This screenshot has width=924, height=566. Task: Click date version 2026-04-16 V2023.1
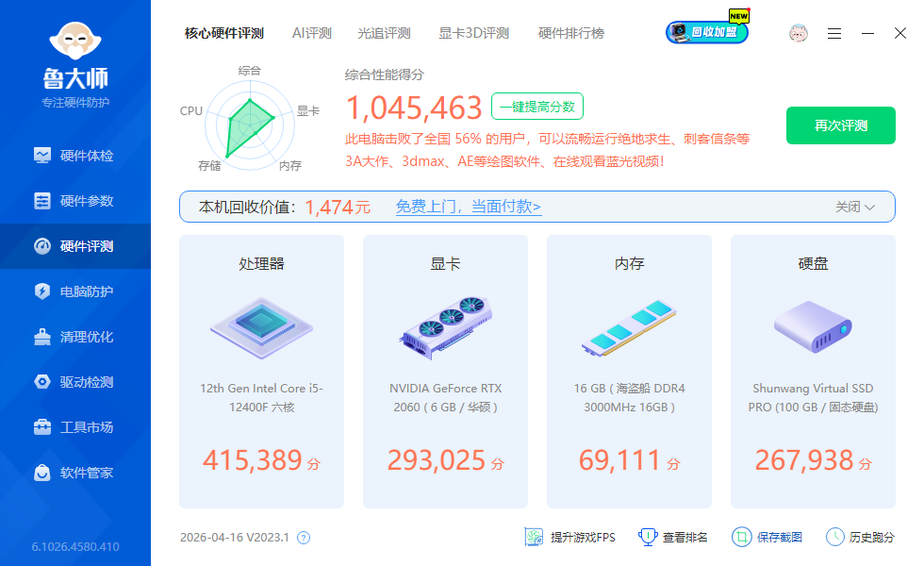coord(235,538)
